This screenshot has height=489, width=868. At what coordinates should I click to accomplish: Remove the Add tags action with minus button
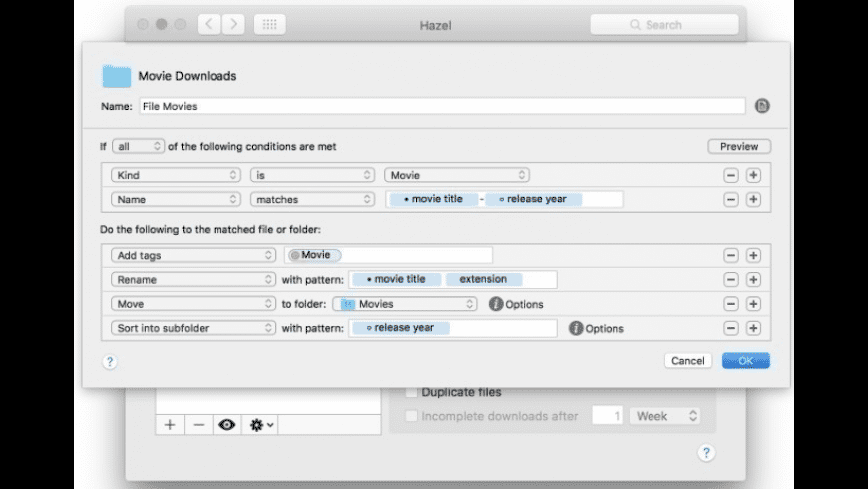pos(731,255)
